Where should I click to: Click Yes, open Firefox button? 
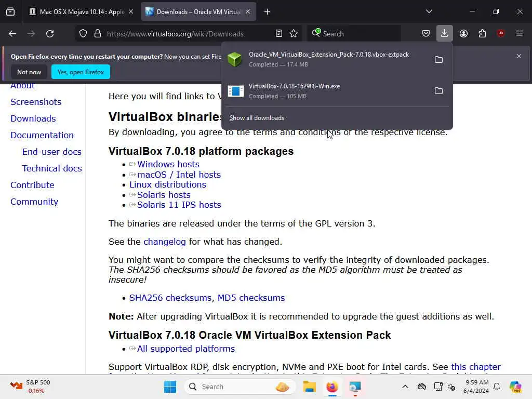pyautogui.click(x=81, y=72)
